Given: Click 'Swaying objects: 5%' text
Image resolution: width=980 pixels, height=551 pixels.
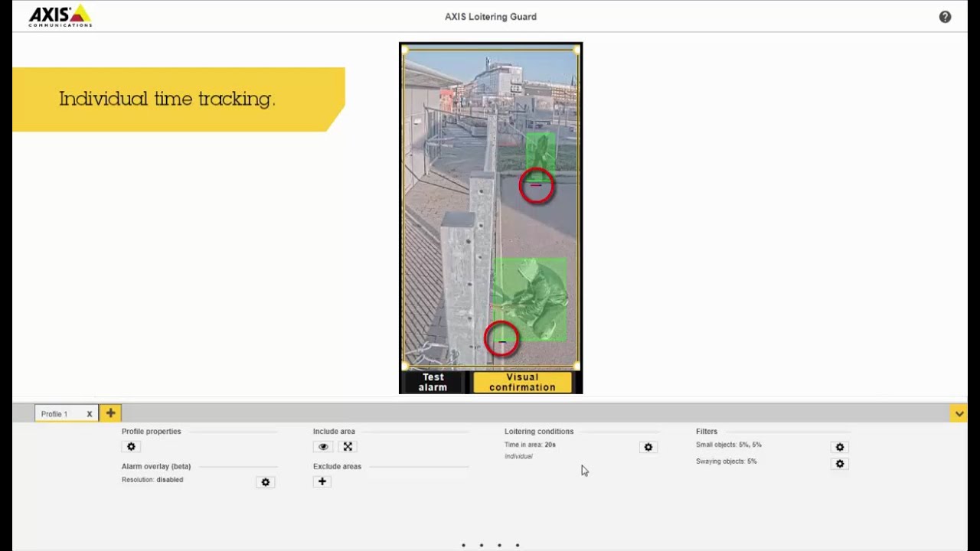Looking at the screenshot, I should click(x=726, y=461).
